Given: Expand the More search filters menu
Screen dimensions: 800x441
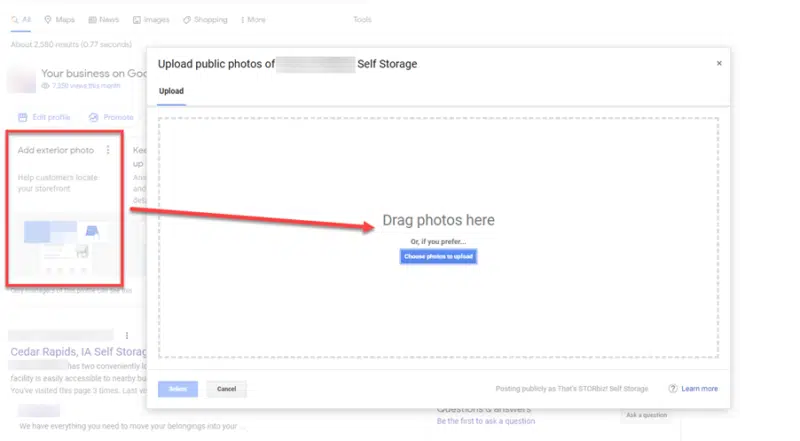Looking at the screenshot, I should click(254, 20).
